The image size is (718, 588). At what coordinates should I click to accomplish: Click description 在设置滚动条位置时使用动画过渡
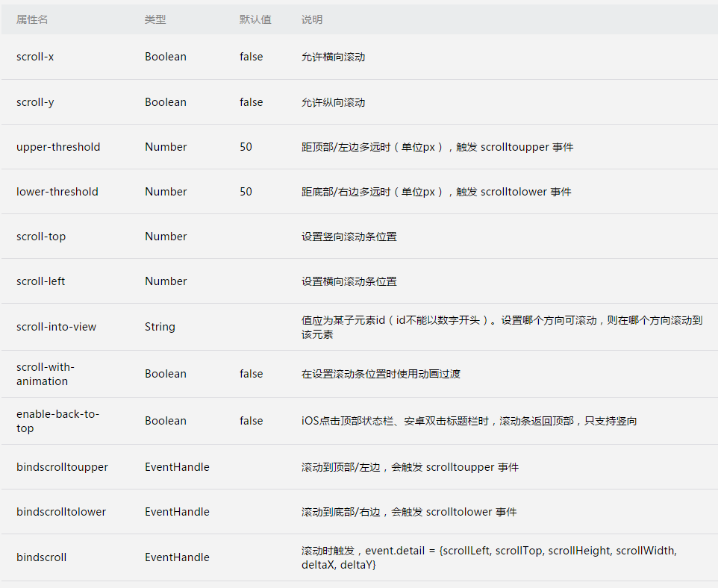381,374
